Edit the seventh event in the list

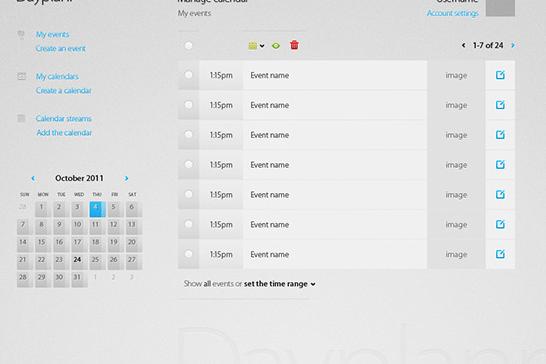click(500, 254)
